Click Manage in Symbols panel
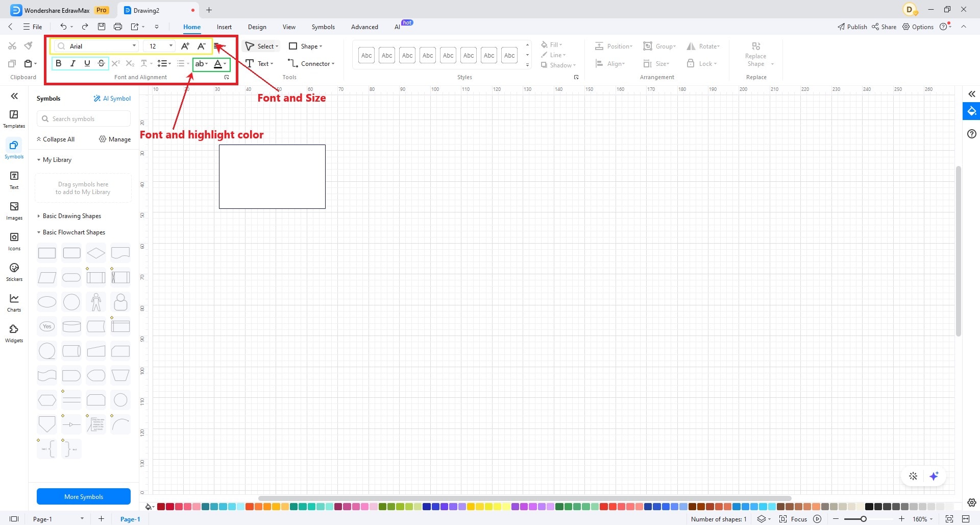This screenshot has height=525, width=980. point(115,139)
